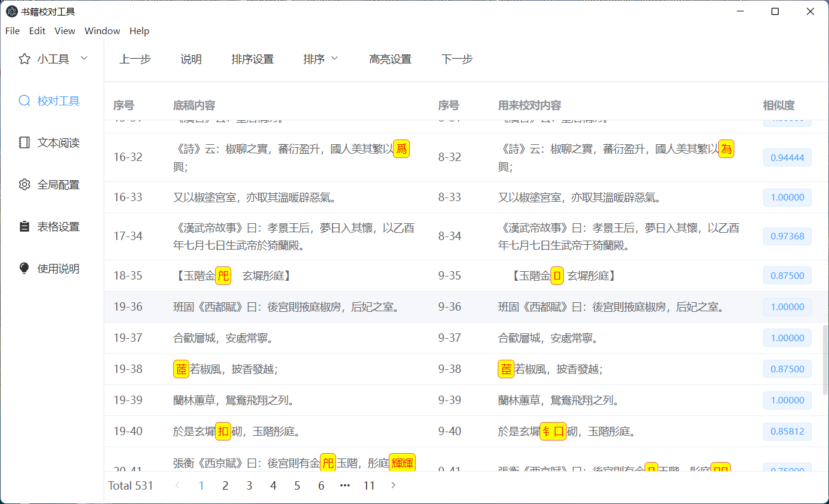The width and height of the screenshot is (829, 504).
Task: Click similarity tag in row 19-38
Action: point(787,369)
